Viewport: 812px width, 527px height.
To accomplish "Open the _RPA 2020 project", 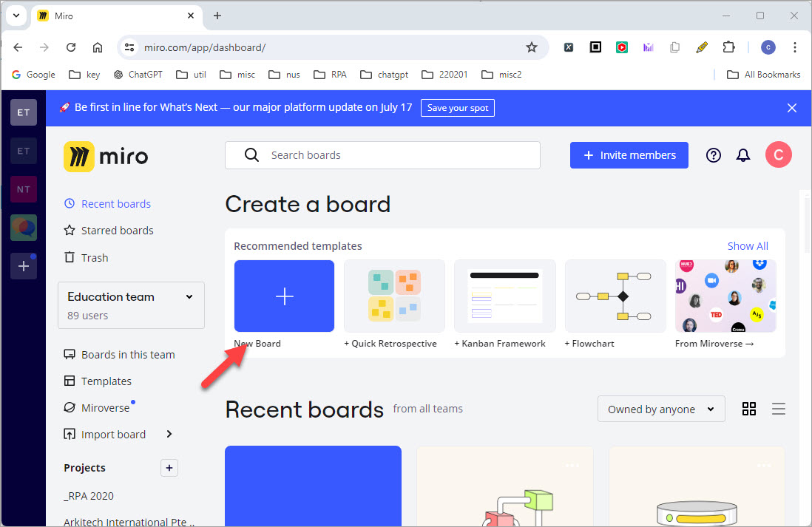I will pos(89,496).
